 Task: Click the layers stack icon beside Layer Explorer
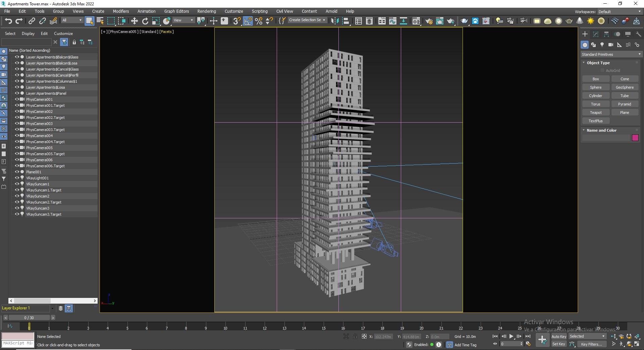pyautogui.click(x=61, y=308)
